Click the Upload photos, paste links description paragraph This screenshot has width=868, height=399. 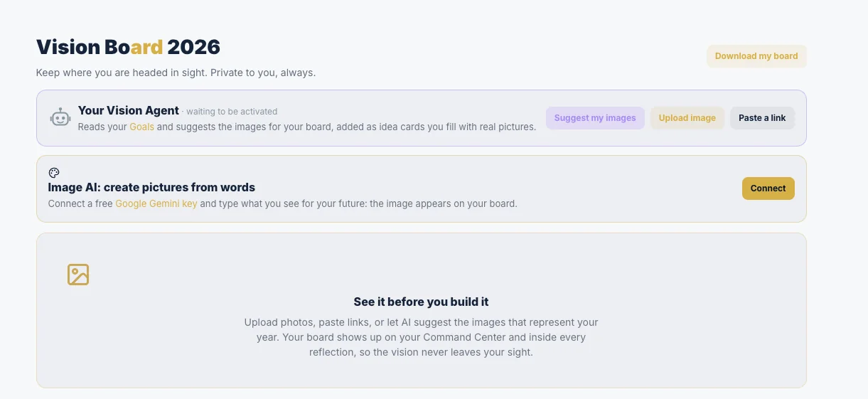(x=421, y=337)
